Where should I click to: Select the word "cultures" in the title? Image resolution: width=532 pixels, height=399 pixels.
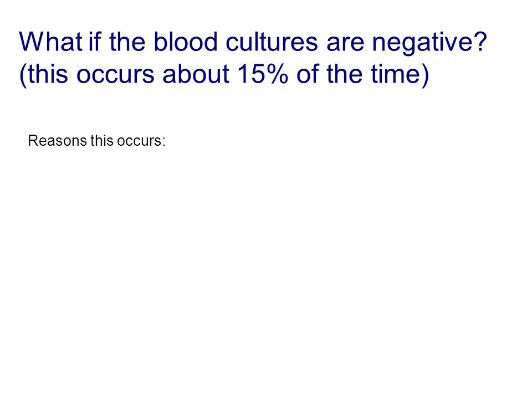coord(272,42)
